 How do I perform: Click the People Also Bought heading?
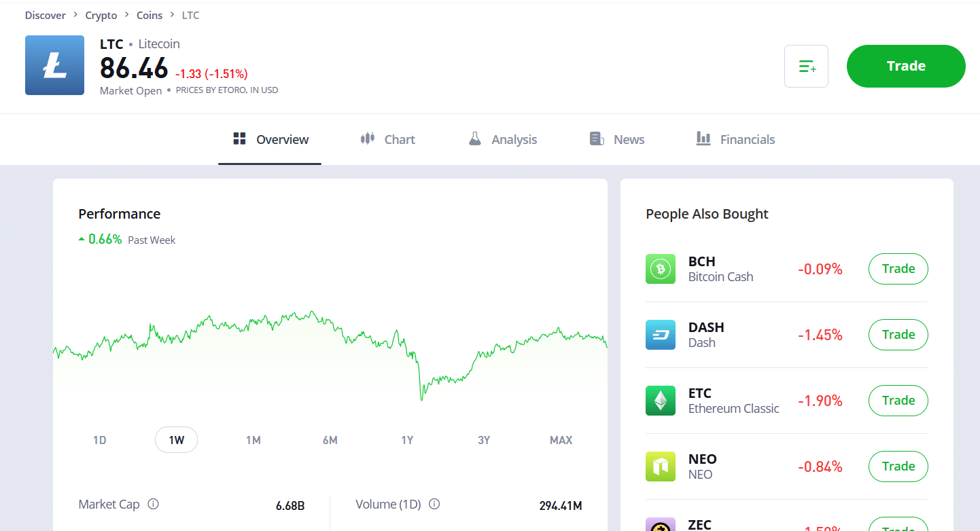click(x=707, y=214)
